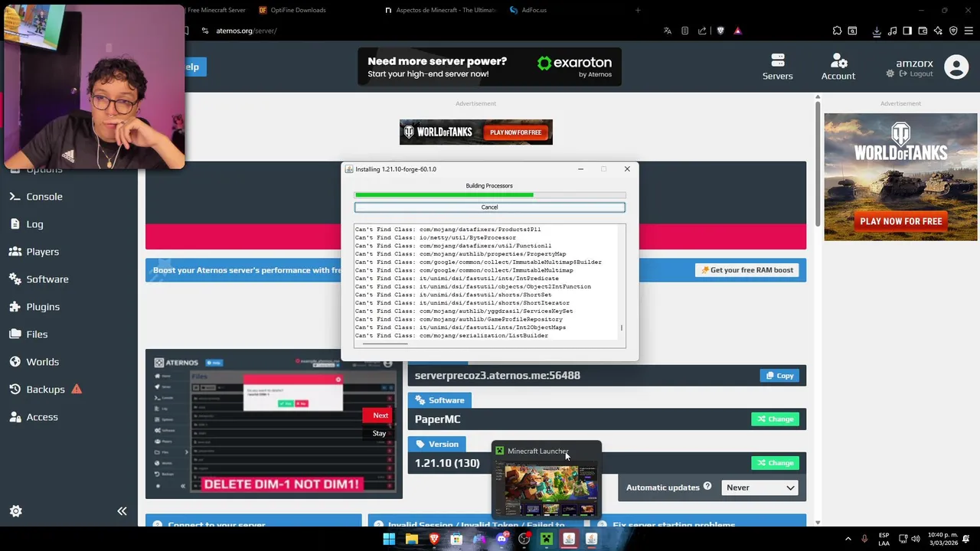Open File Explorer from taskbar
The height and width of the screenshot is (551, 980).
[x=412, y=539]
